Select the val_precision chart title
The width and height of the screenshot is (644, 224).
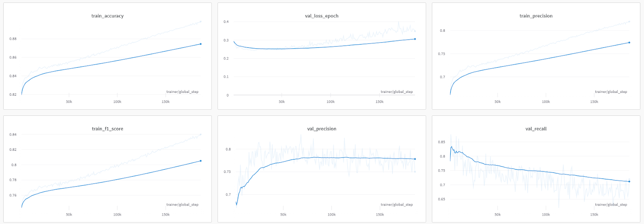coord(322,129)
